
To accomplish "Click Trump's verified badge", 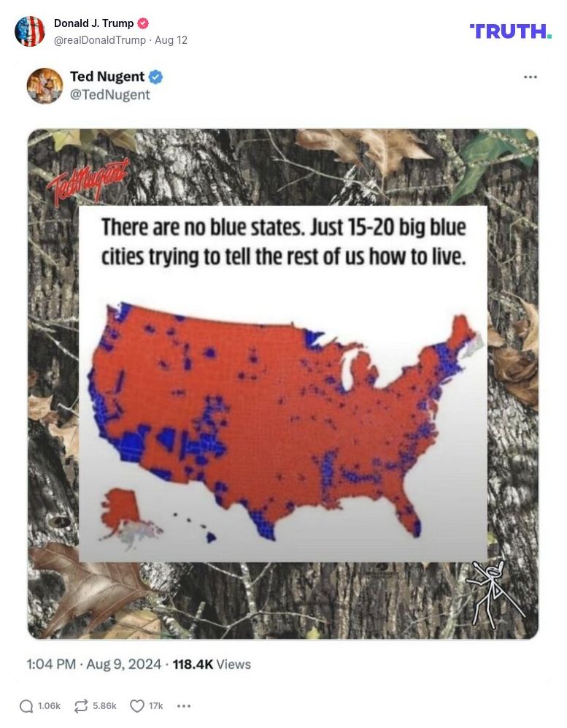I will [x=143, y=23].
